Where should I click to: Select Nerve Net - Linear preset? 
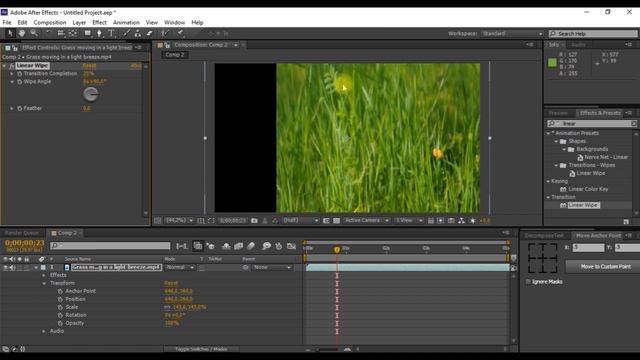(606, 157)
